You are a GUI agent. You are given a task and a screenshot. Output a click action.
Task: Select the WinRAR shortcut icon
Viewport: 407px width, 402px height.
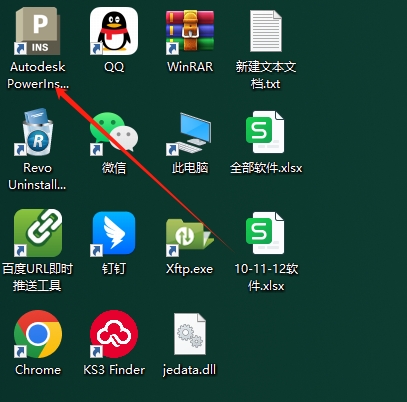point(190,31)
